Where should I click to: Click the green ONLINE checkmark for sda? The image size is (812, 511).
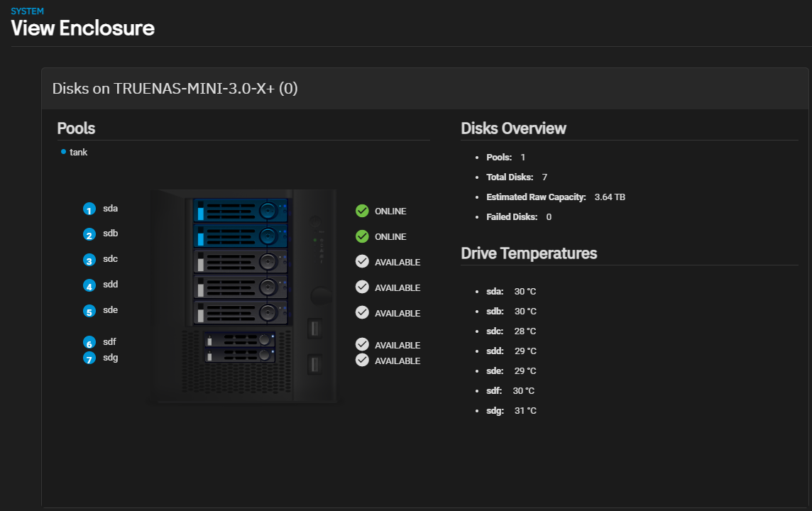coord(362,211)
